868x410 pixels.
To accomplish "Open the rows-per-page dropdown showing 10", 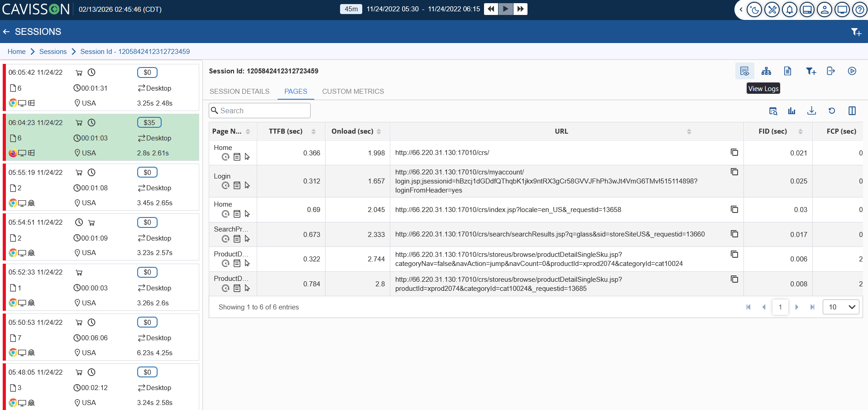I will pyautogui.click(x=841, y=307).
